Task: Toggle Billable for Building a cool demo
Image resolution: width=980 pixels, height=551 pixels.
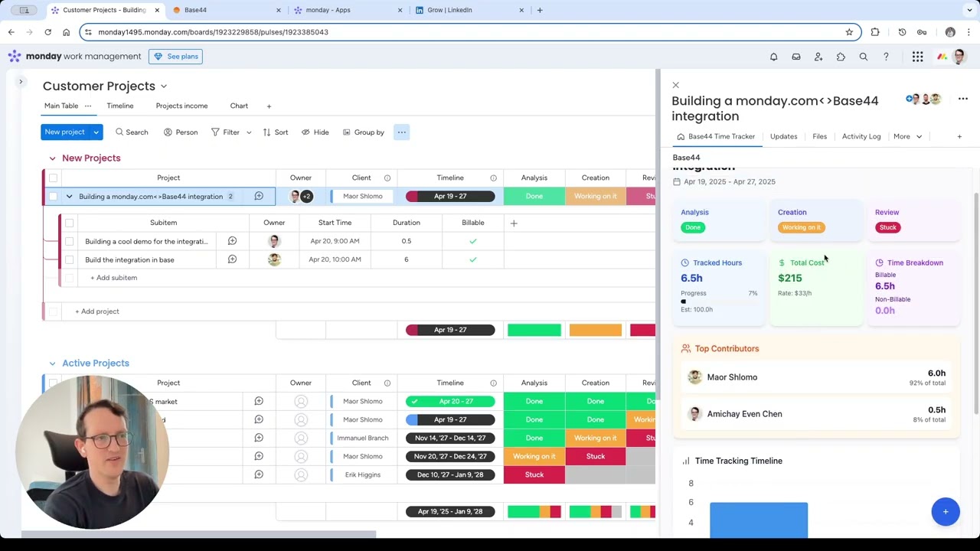Action: coord(473,241)
